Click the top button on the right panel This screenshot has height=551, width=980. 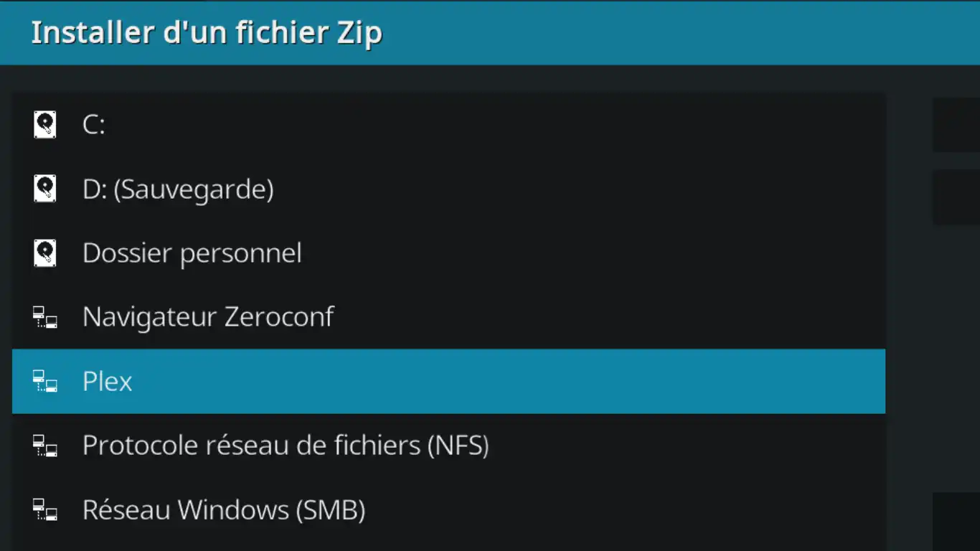click(x=961, y=123)
